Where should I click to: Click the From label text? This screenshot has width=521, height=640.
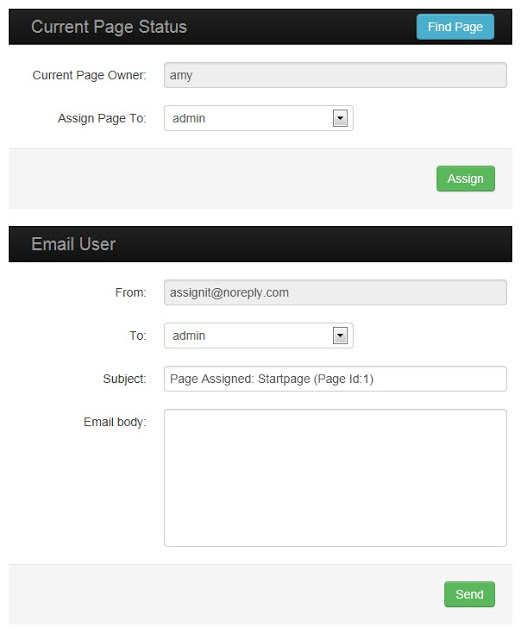click(x=131, y=293)
